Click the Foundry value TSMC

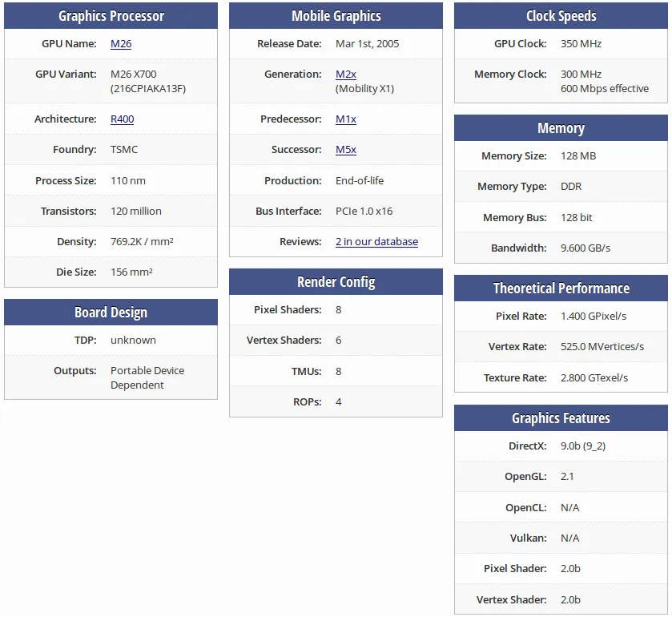124,150
